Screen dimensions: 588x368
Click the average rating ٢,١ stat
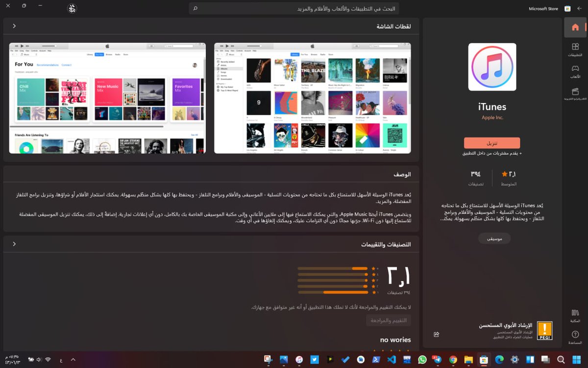[509, 178]
